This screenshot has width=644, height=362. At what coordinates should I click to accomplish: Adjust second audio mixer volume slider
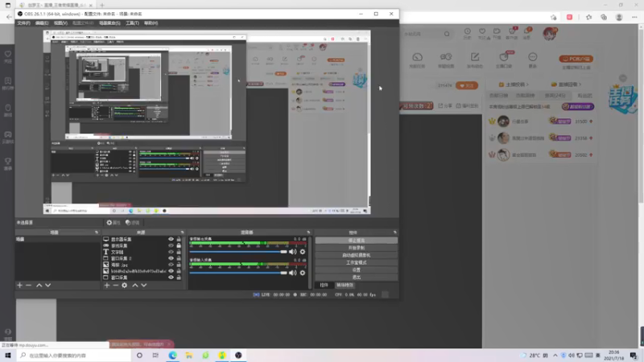237,273
